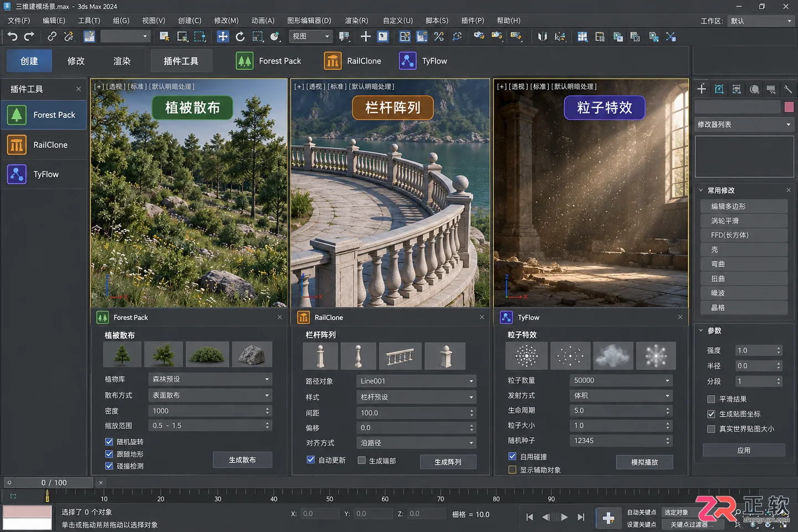This screenshot has width=798, height=532.
Task: Open the Create tab plus icon
Action: click(x=702, y=89)
